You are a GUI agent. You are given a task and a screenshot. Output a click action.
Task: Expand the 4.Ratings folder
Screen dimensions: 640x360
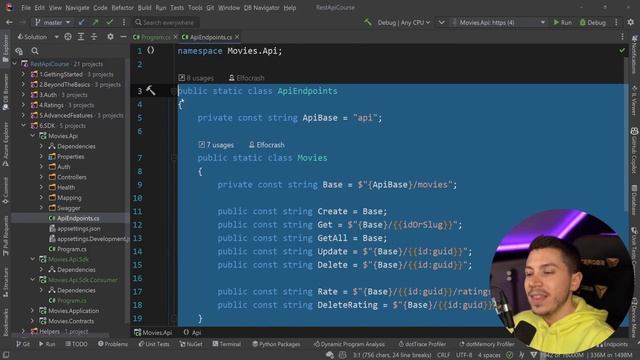click(x=23, y=105)
